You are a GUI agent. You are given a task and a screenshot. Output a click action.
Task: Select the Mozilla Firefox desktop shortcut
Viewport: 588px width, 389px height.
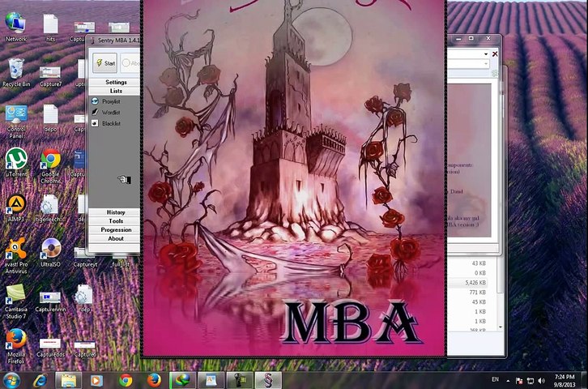click(x=16, y=346)
